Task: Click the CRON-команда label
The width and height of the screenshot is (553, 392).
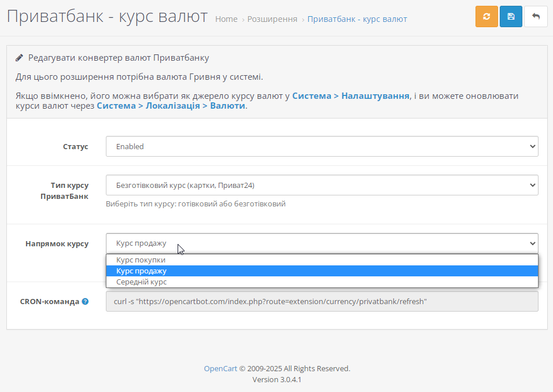Action: 50,302
